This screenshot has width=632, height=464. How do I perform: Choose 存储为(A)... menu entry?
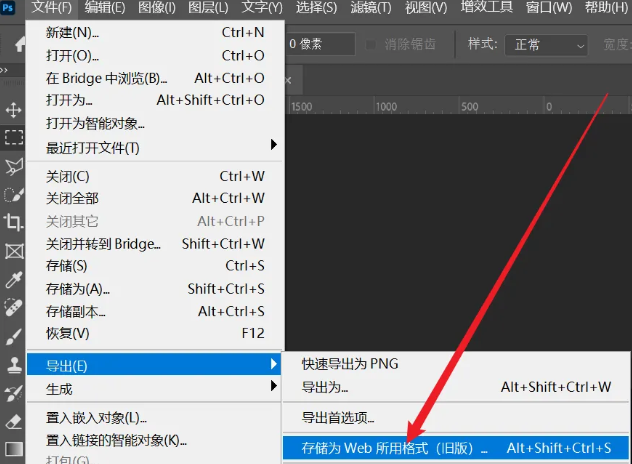coord(155,289)
